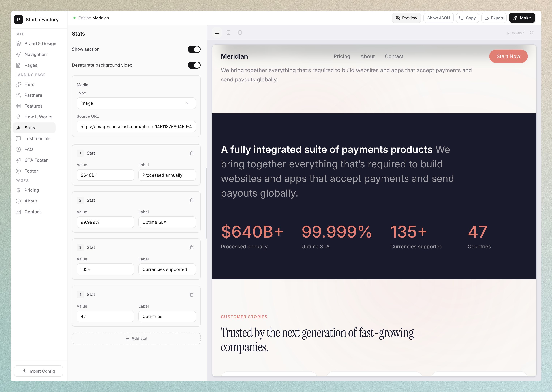This screenshot has height=392, width=552.
Task: Click the Start Now button in preview
Action: pyautogui.click(x=508, y=56)
